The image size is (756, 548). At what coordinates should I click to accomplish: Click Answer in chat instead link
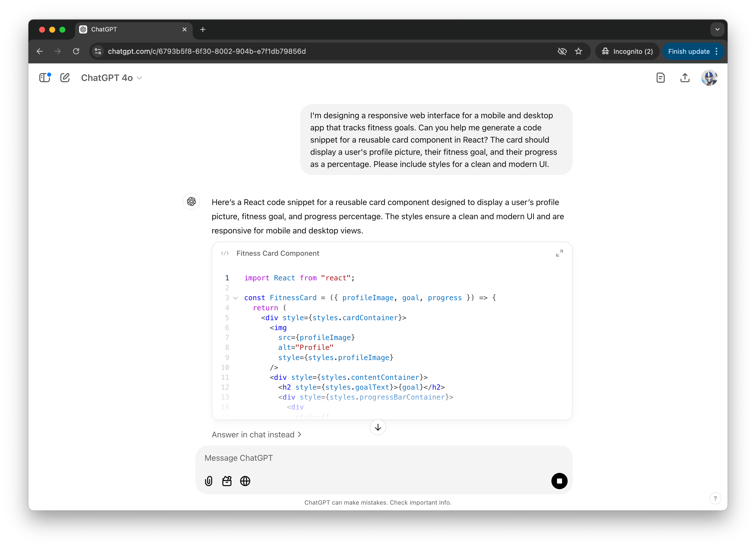point(256,435)
